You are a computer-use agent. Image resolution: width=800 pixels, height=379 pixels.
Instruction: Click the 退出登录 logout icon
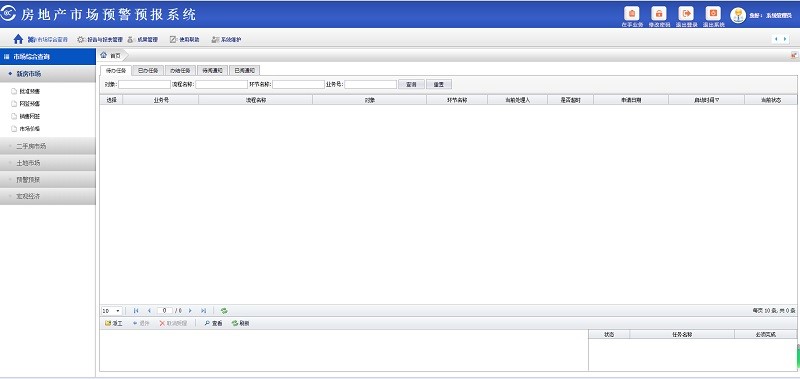tap(686, 13)
